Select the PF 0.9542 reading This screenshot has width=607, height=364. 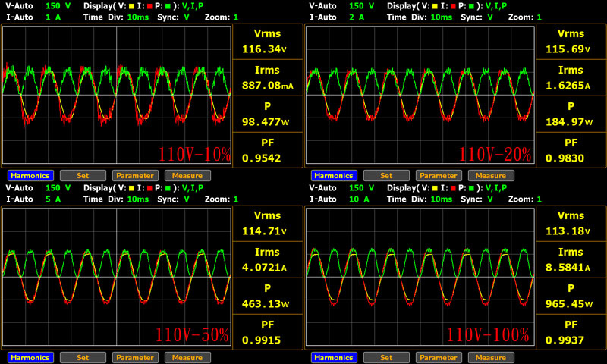point(268,150)
